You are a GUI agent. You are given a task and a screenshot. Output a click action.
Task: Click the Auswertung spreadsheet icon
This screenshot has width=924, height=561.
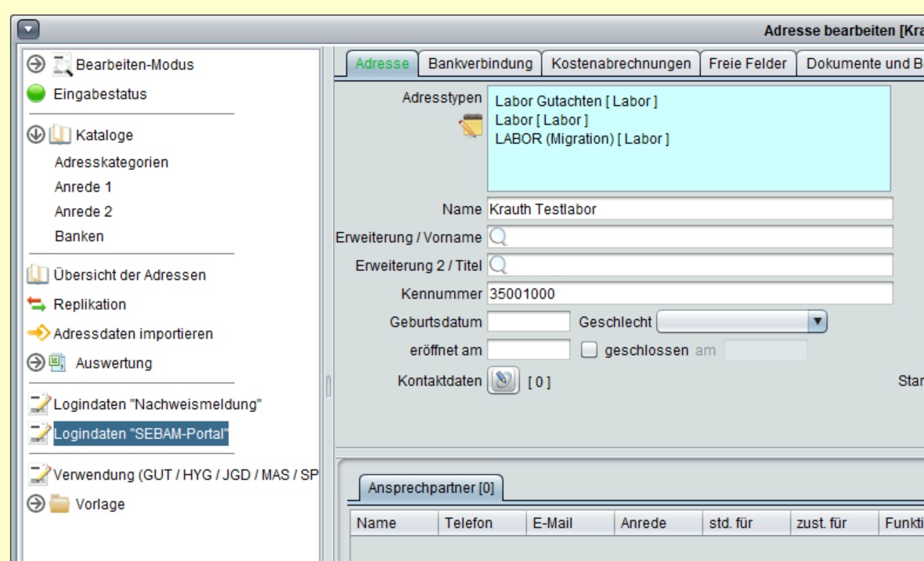58,363
